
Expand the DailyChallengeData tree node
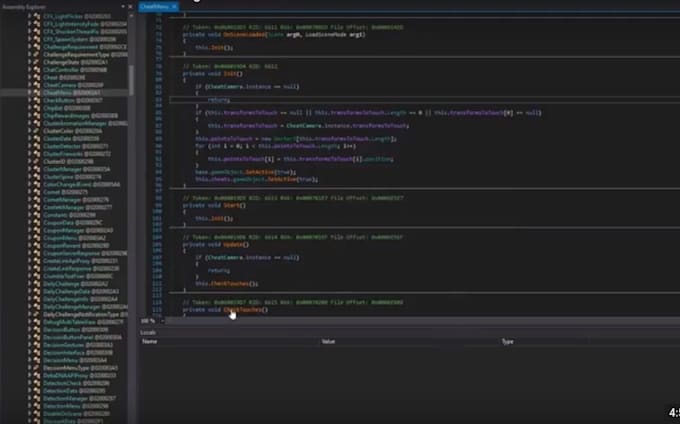coord(29,291)
